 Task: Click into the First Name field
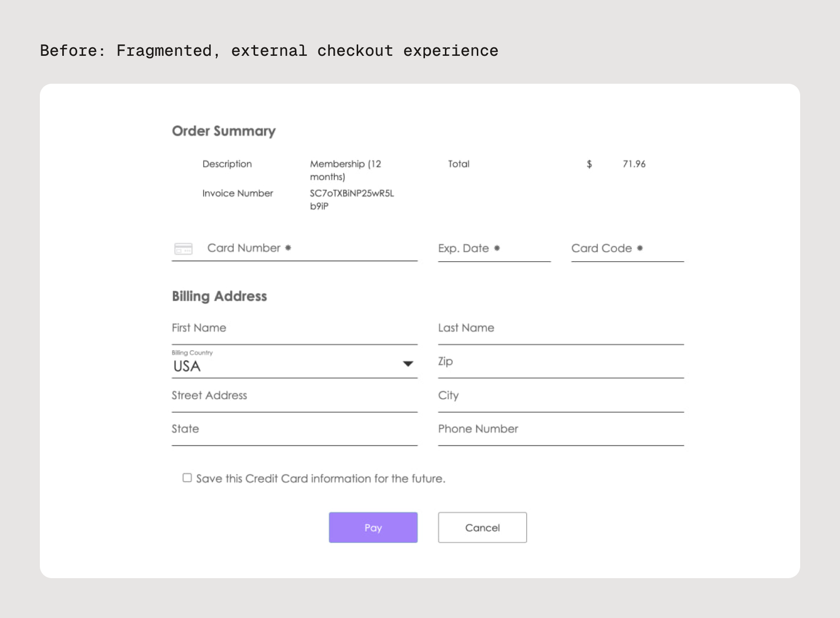[294, 328]
